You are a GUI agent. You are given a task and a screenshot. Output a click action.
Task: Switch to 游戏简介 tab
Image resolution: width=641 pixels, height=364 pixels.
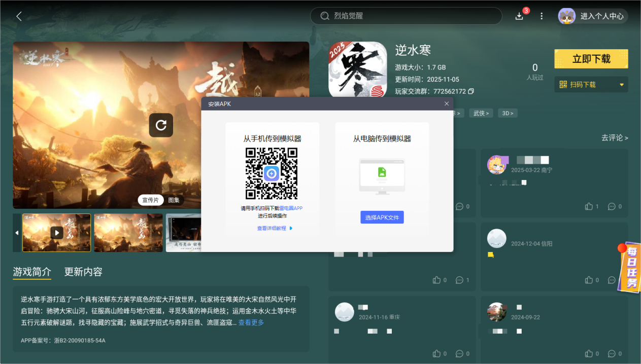(x=32, y=272)
